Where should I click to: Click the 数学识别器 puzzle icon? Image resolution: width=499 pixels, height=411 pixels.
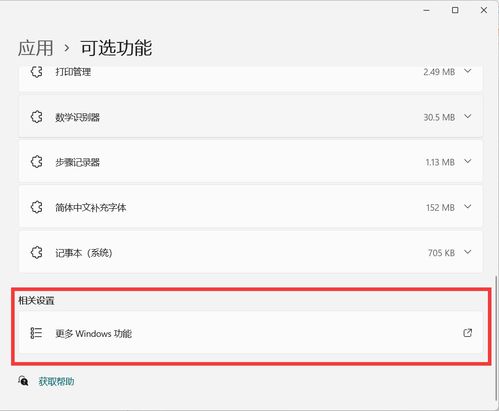(37, 117)
